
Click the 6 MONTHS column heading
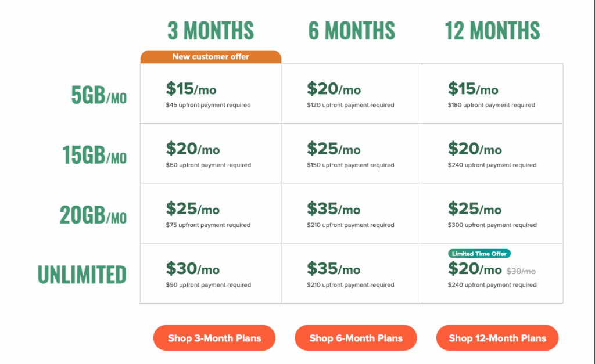pyautogui.click(x=352, y=30)
